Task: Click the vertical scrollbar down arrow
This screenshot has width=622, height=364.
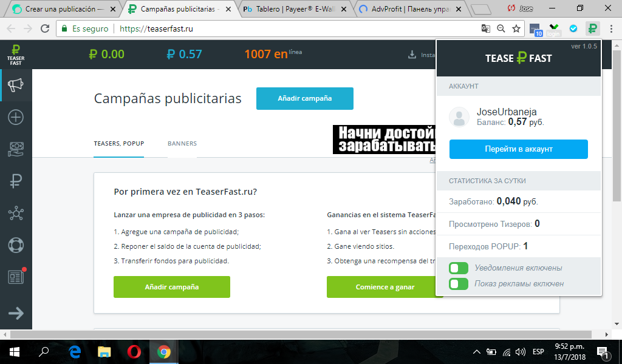Action: click(x=617, y=324)
